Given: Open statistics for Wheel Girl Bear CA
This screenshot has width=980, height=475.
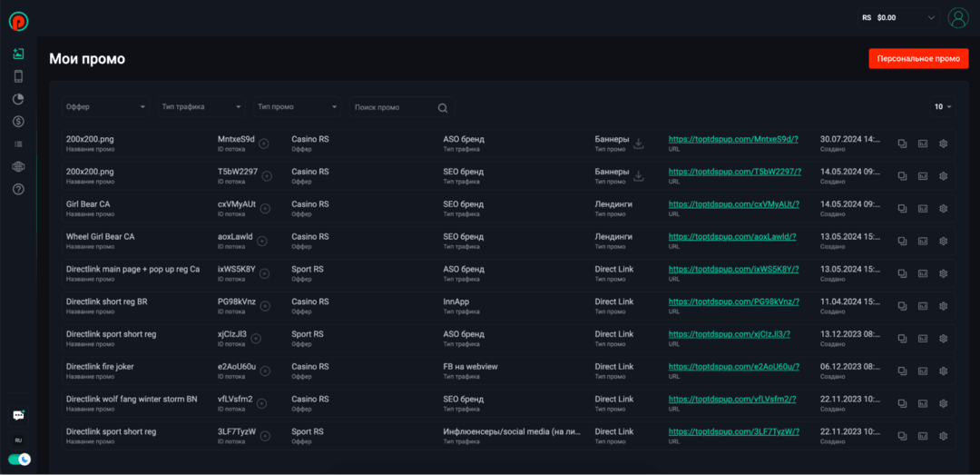Looking at the screenshot, I should [923, 241].
